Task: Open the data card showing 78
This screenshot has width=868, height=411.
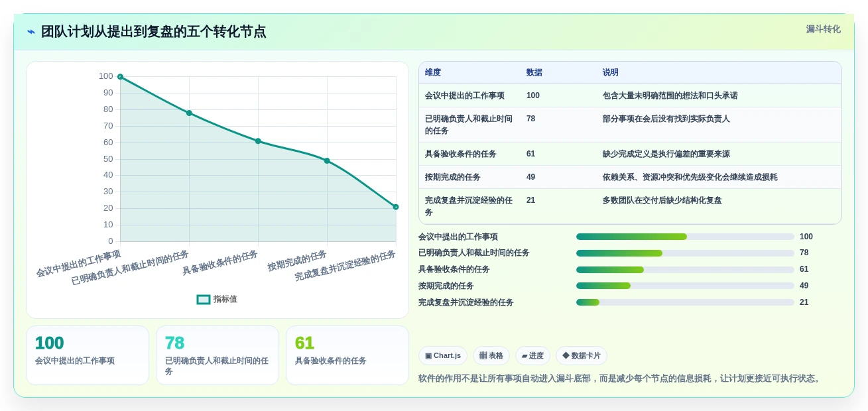Action: point(217,355)
